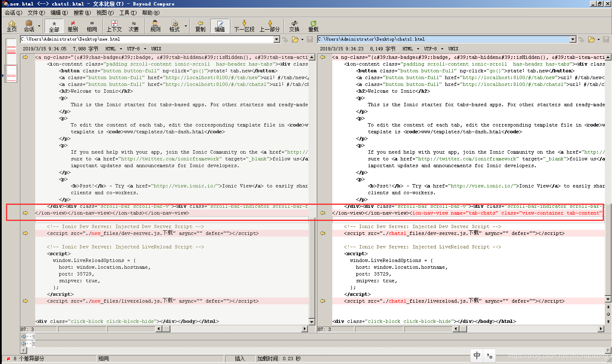Toggle the 差别 differences filter

click(x=72, y=26)
